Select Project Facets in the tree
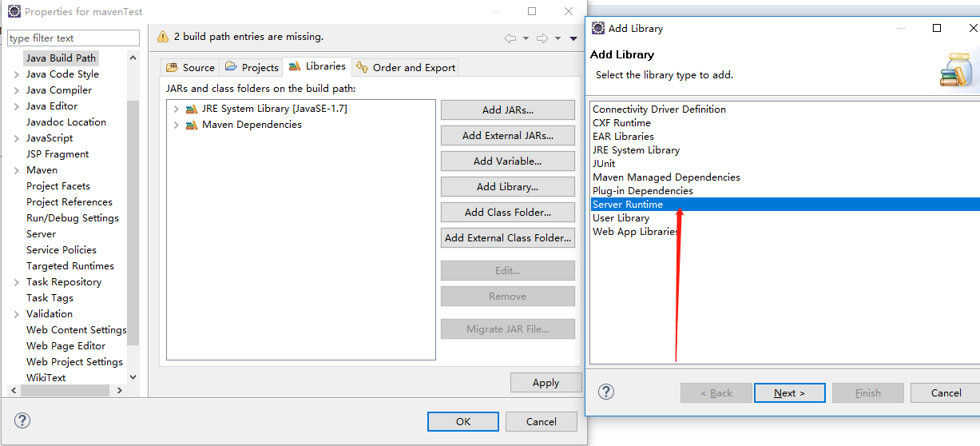This screenshot has width=980, height=446. point(58,186)
